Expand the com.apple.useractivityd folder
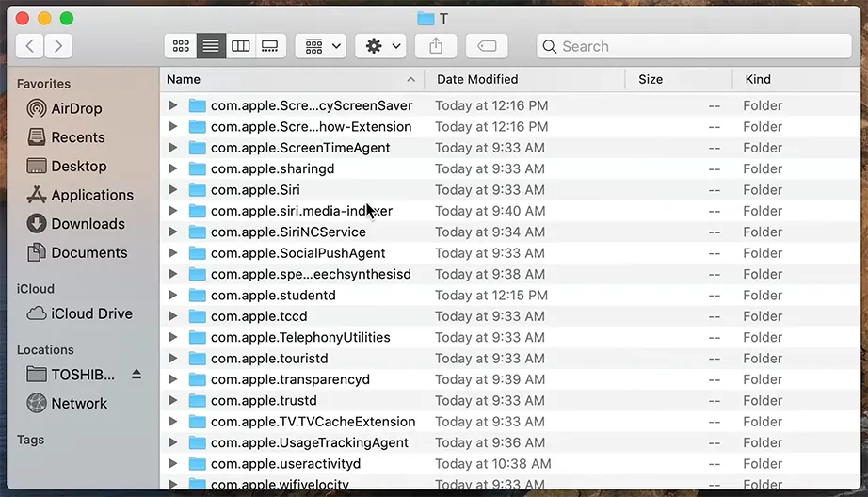The image size is (868, 497). pos(172,463)
